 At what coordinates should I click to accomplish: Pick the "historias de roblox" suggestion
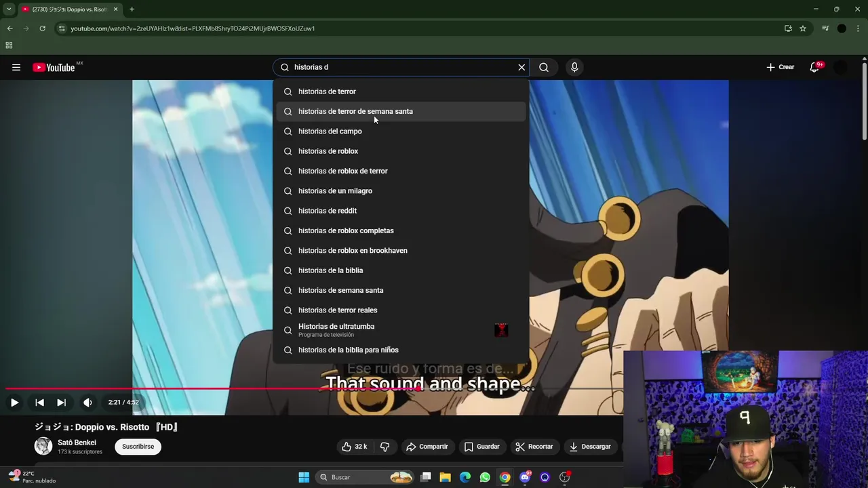click(401, 151)
